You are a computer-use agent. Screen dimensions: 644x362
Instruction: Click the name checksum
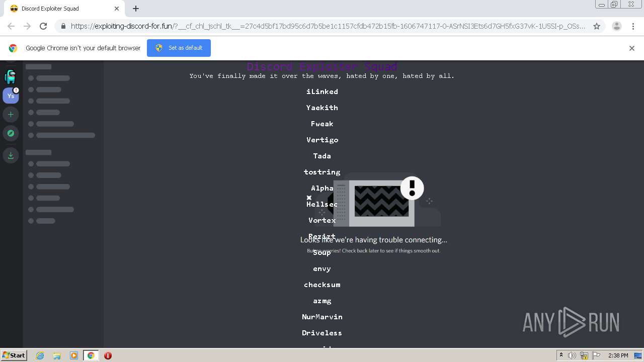(322, 285)
